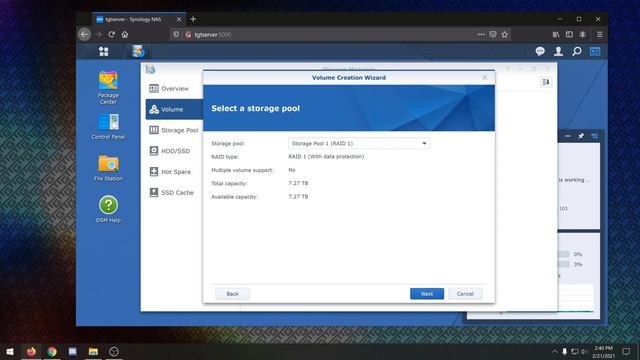
Task: Click the taskbar clock showing 2:40 PM
Action: 604,352
